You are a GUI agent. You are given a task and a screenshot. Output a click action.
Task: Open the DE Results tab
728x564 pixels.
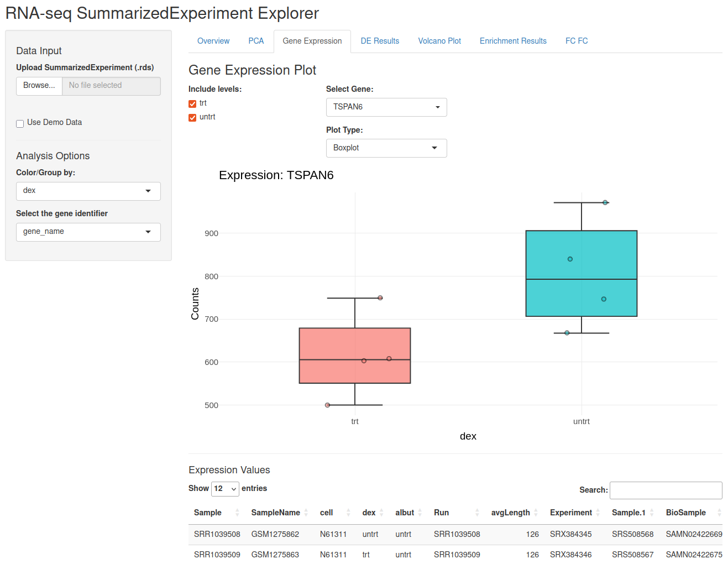click(x=380, y=41)
